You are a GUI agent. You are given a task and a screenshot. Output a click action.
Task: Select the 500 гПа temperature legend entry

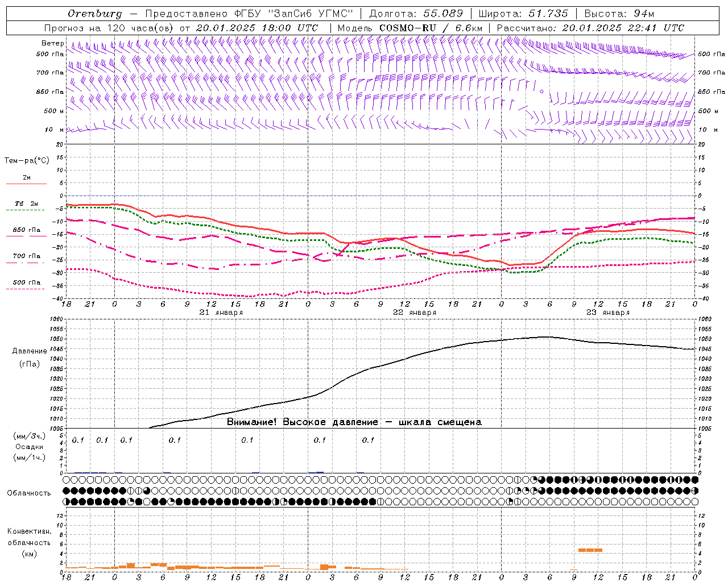click(x=27, y=282)
